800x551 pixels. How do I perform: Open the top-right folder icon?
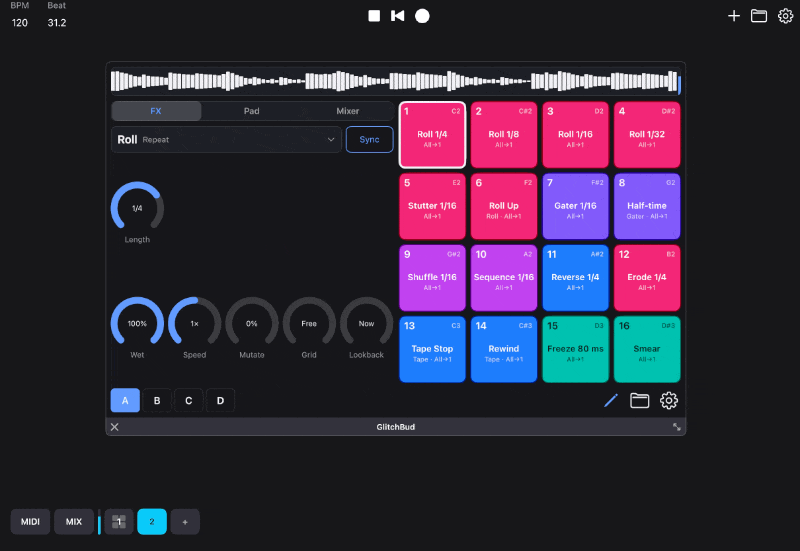[x=759, y=16]
